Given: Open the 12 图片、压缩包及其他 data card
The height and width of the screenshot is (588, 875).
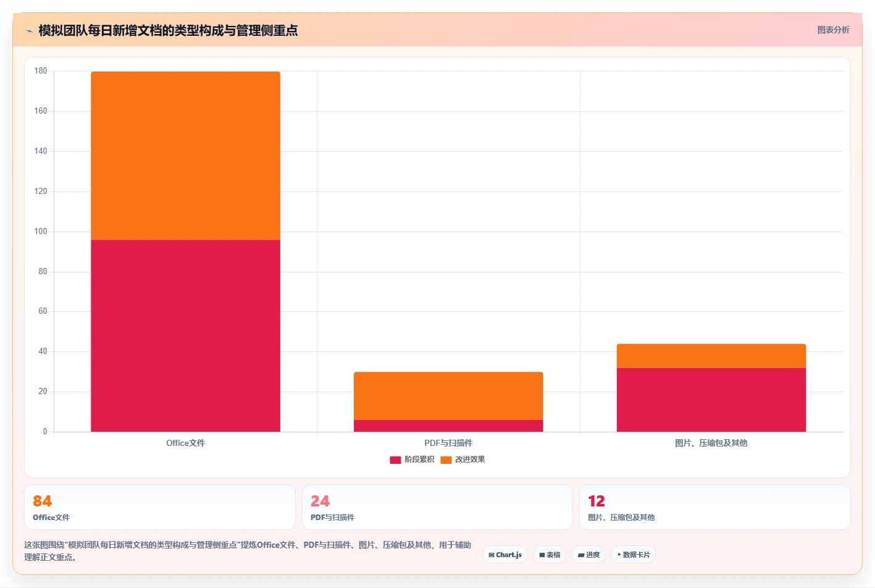Looking at the screenshot, I should (715, 507).
